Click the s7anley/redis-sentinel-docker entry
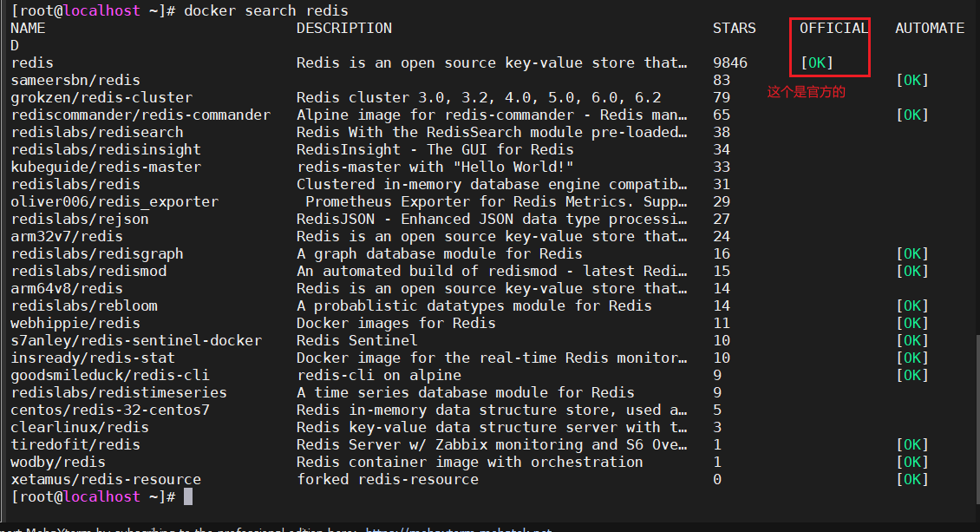Screen dimensions: 980x532 pyautogui.click(x=136, y=341)
